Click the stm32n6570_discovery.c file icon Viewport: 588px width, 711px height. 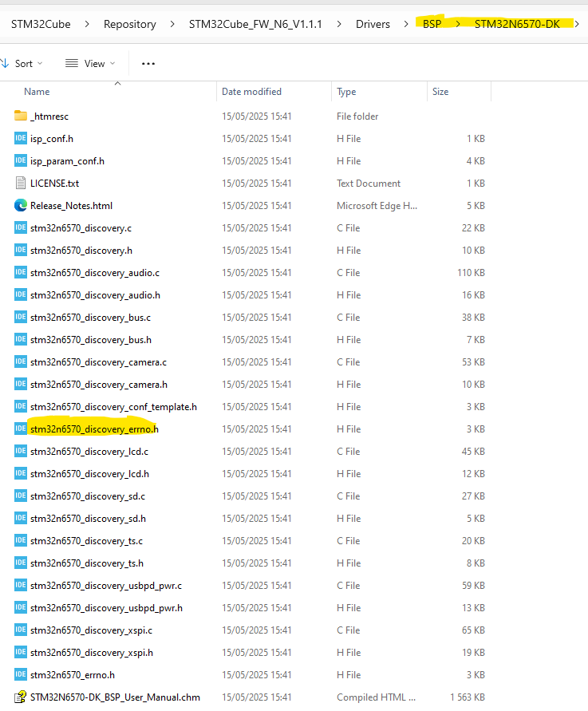(21, 227)
